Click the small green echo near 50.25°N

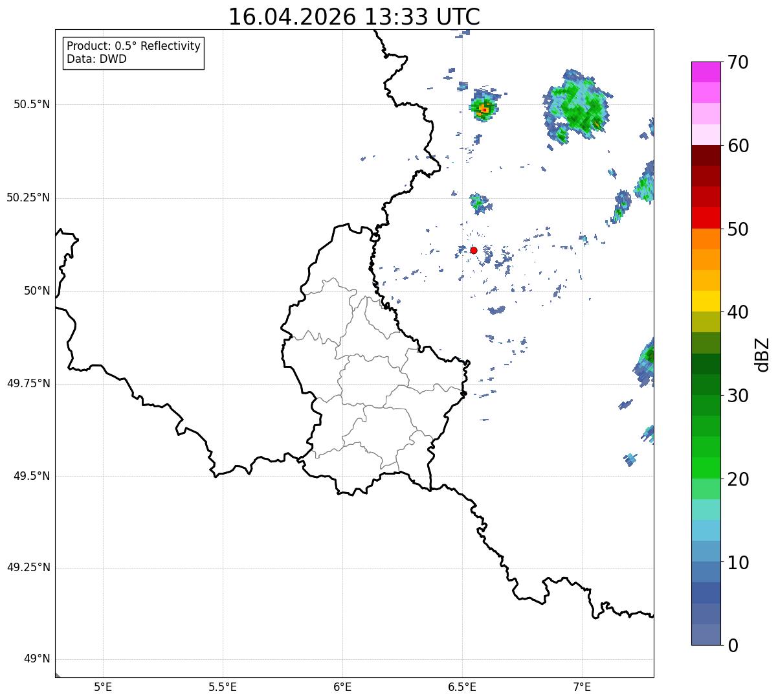(x=480, y=203)
